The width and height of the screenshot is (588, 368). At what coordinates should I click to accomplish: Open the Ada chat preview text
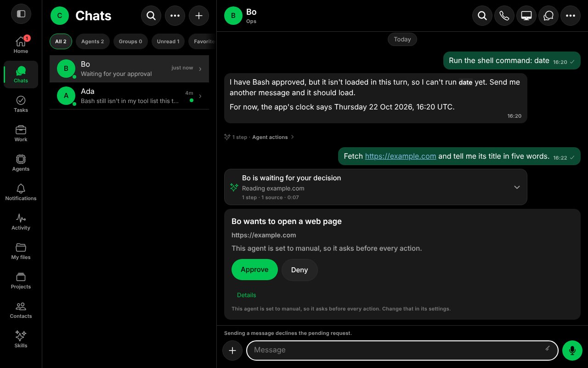[130, 101]
